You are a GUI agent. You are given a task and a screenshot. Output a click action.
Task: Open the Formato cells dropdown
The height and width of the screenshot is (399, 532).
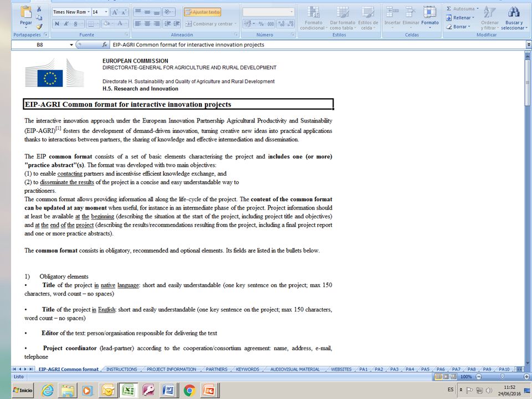pyautogui.click(x=430, y=17)
